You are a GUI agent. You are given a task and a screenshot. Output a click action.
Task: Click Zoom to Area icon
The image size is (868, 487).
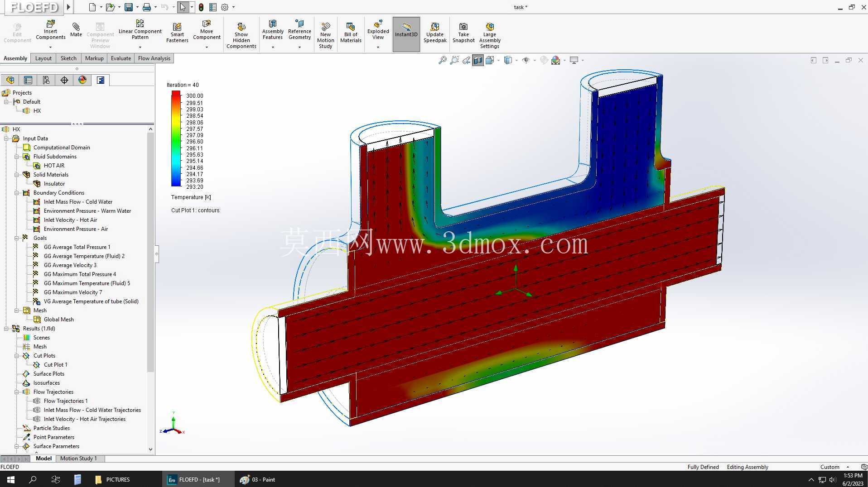[x=454, y=60]
